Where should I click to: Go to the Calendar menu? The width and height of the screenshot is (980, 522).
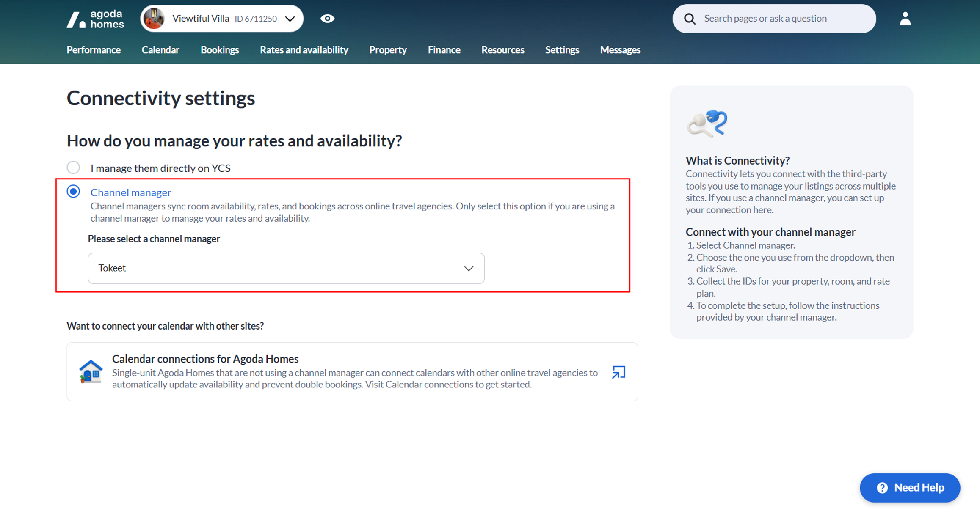tap(160, 50)
